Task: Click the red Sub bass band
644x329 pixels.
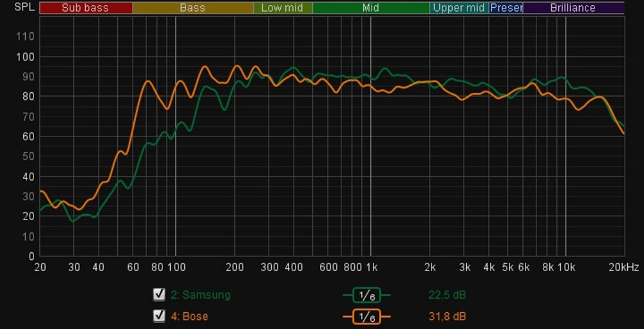Action: [x=85, y=8]
